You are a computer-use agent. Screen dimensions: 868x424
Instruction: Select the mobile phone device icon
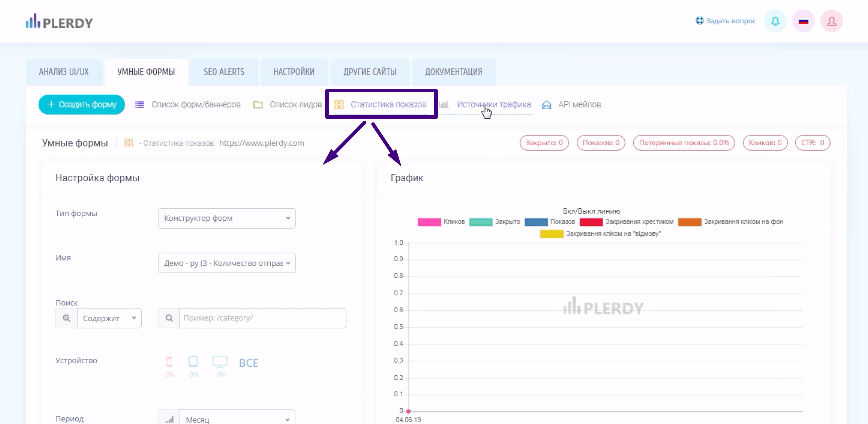169,362
